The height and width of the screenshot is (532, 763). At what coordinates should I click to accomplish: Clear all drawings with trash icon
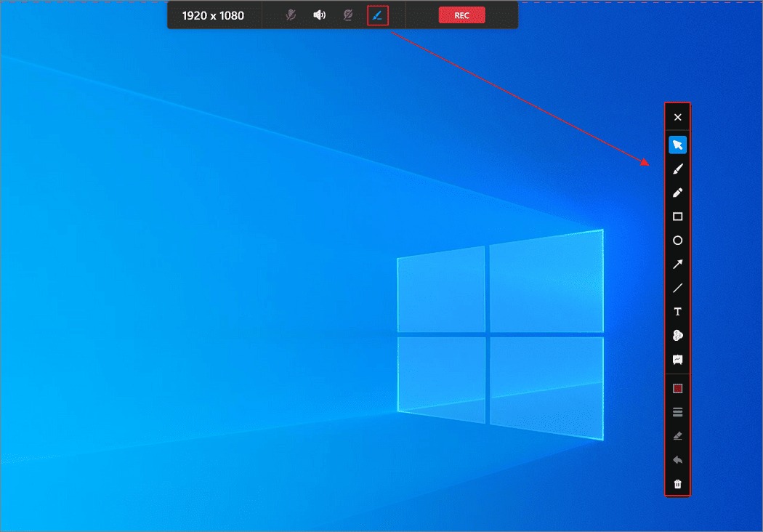[x=677, y=484]
